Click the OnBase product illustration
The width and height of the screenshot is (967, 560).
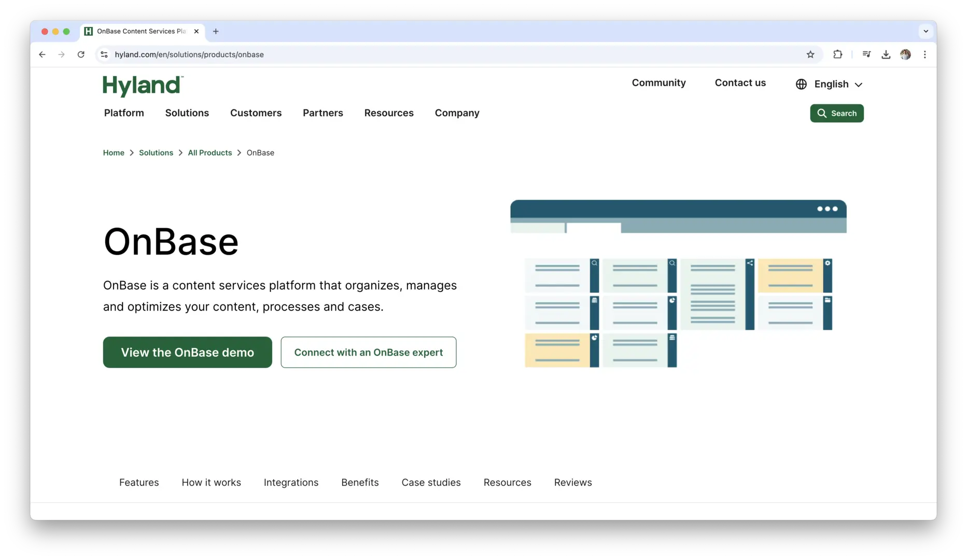pyautogui.click(x=678, y=284)
